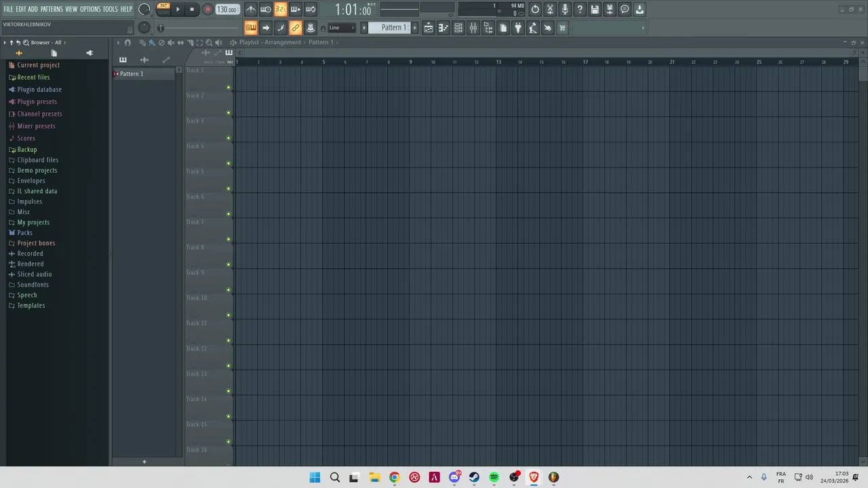Click the save new version icon

click(x=610, y=9)
